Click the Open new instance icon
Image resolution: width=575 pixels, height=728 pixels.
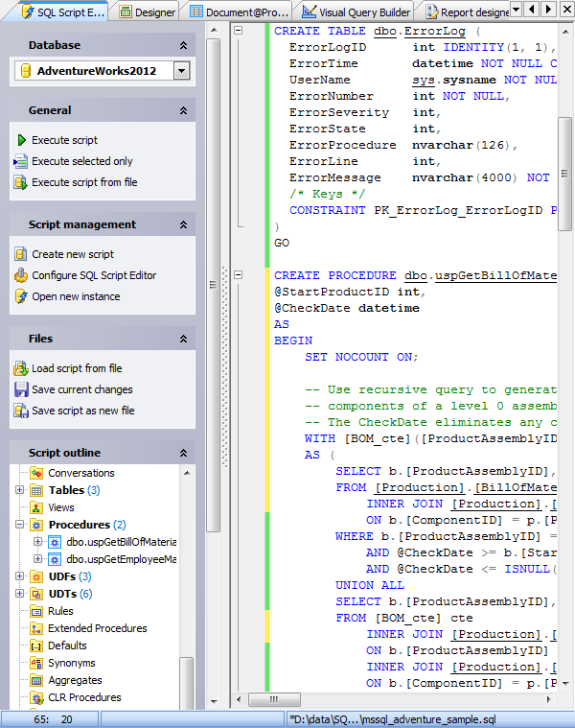[x=21, y=296]
